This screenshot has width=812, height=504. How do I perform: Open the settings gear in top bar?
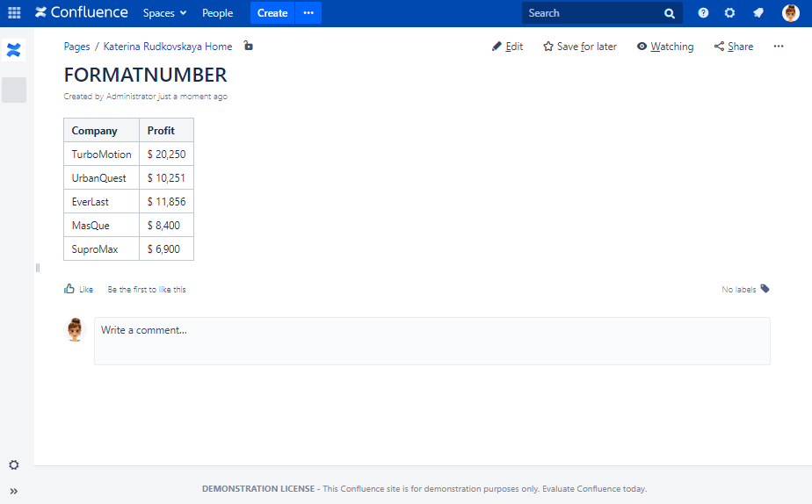[729, 13]
